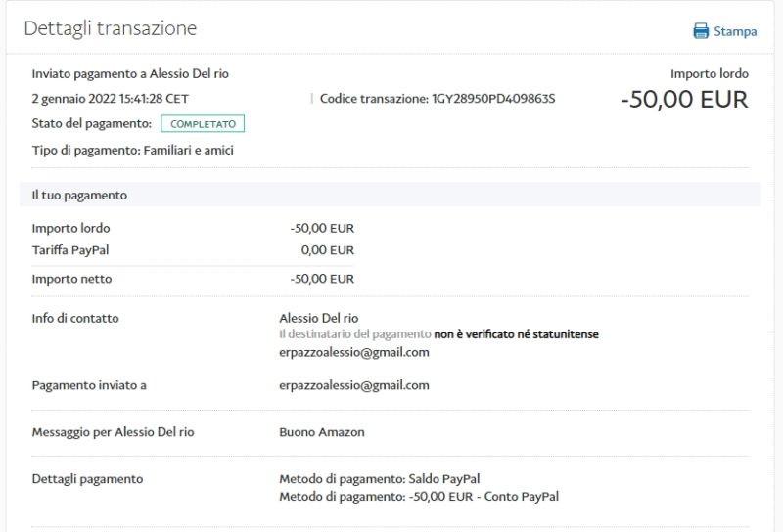Click Inviato pagamento a Alessio Del rio
Viewport: 783px width, 532px height.
coord(130,74)
